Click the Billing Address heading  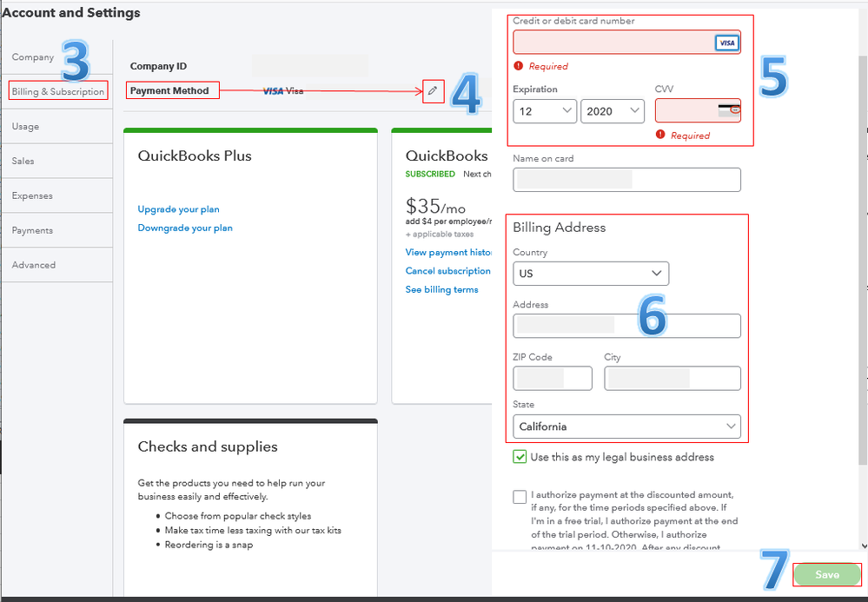(x=559, y=228)
